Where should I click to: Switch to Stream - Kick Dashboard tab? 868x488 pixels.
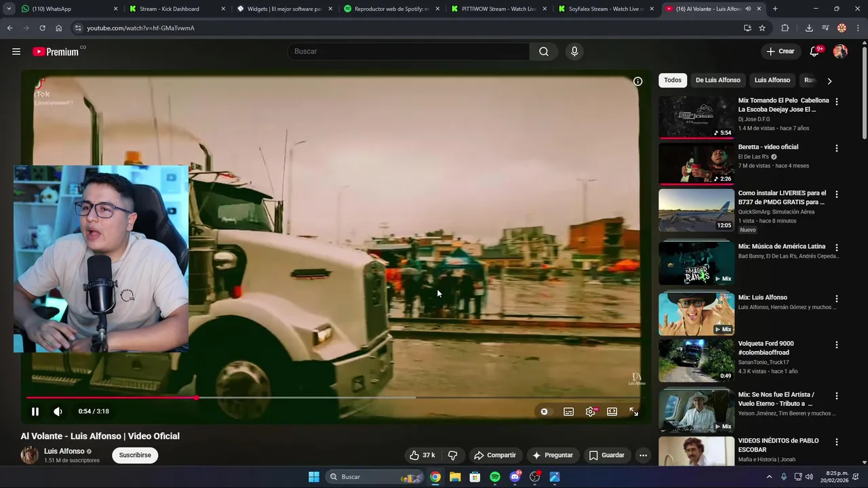click(176, 9)
